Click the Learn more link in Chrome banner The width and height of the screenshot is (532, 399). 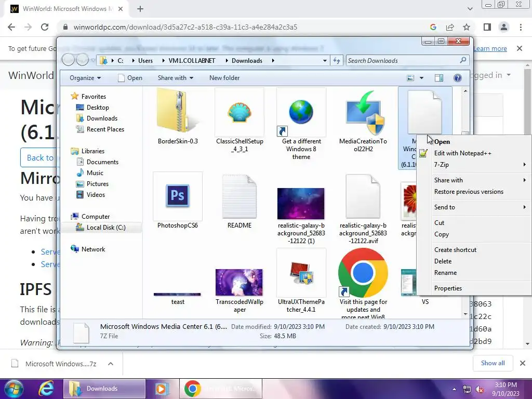click(x=490, y=48)
